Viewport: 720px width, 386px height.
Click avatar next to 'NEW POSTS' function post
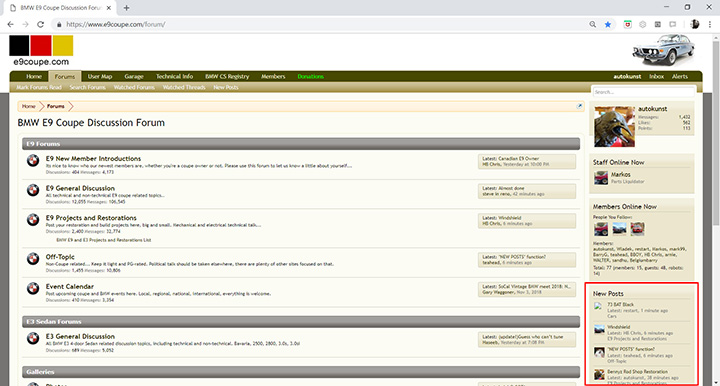(x=599, y=352)
